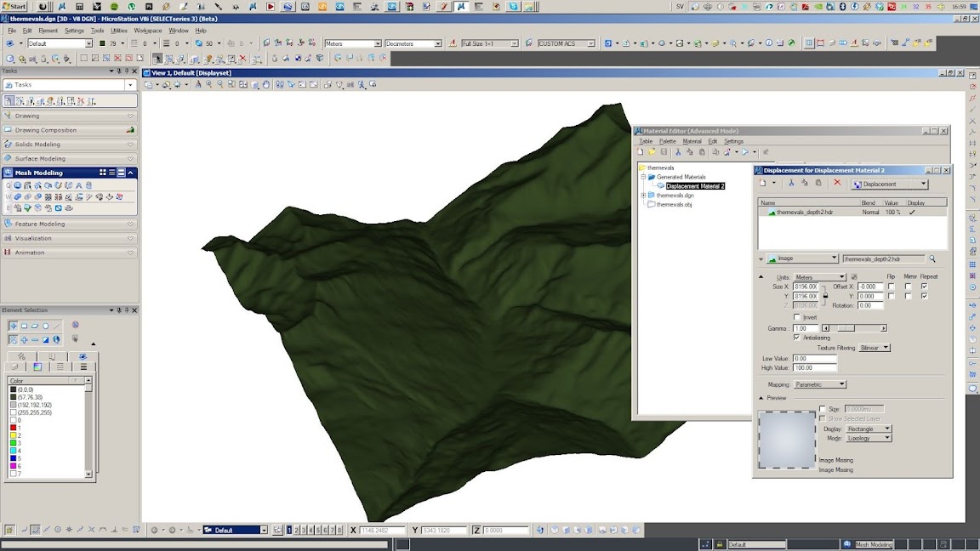980x551 pixels.
Task: Click the red X delete layer icon
Action: click(837, 184)
